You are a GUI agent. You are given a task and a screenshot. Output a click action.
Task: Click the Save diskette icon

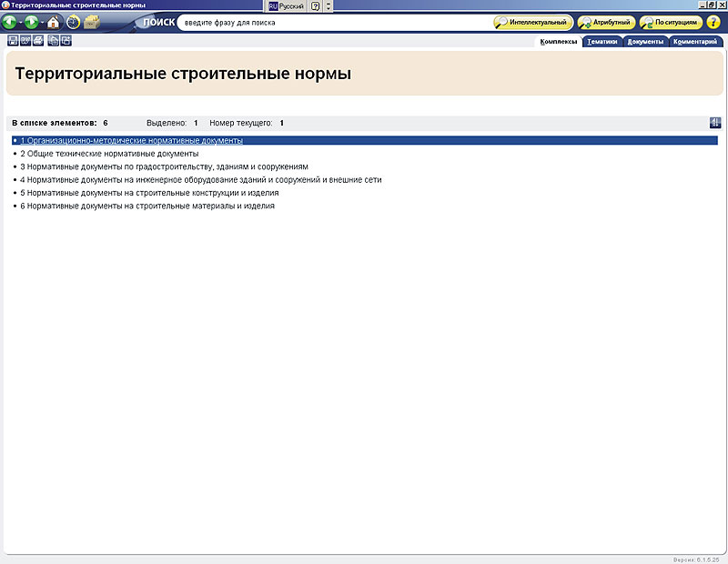(13, 41)
